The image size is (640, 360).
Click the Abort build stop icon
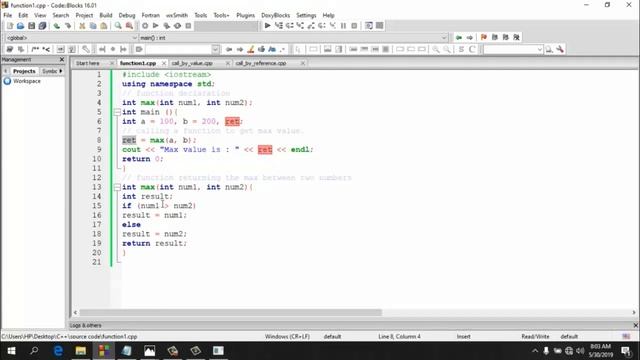188,26
